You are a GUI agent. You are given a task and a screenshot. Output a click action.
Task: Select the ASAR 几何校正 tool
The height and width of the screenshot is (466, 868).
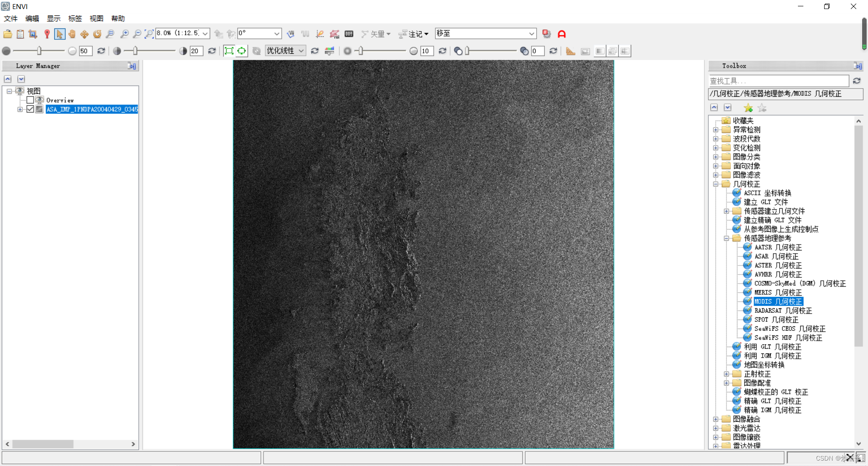coord(776,256)
